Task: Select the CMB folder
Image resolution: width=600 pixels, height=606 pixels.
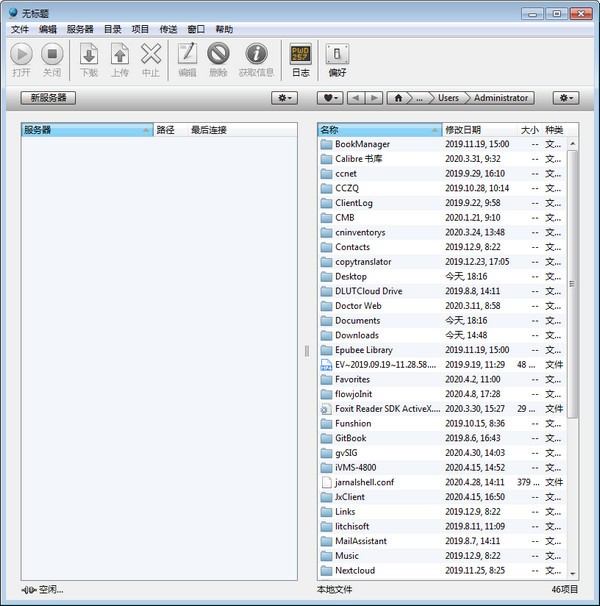Action: 441,218
